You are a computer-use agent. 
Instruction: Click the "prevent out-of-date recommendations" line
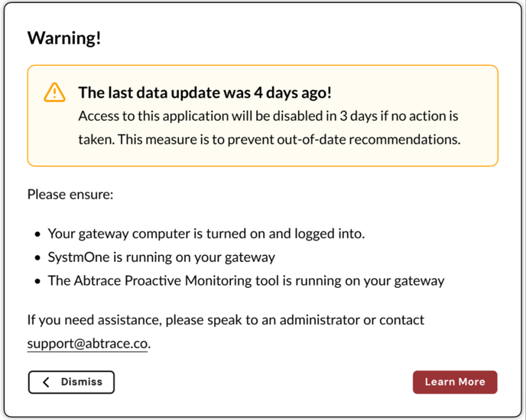[x=269, y=140]
